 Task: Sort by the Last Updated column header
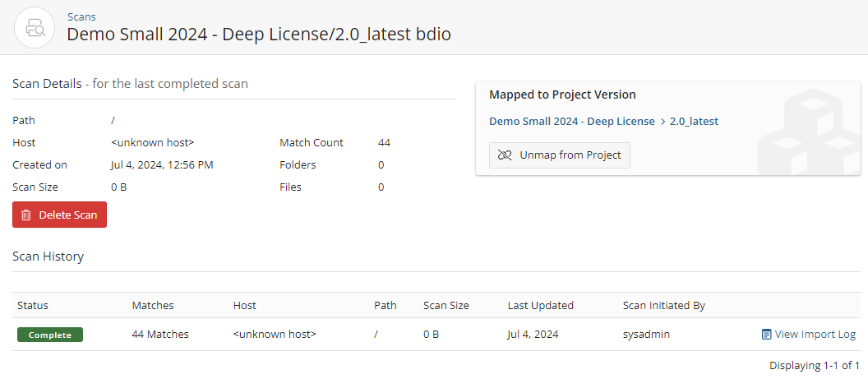point(541,305)
